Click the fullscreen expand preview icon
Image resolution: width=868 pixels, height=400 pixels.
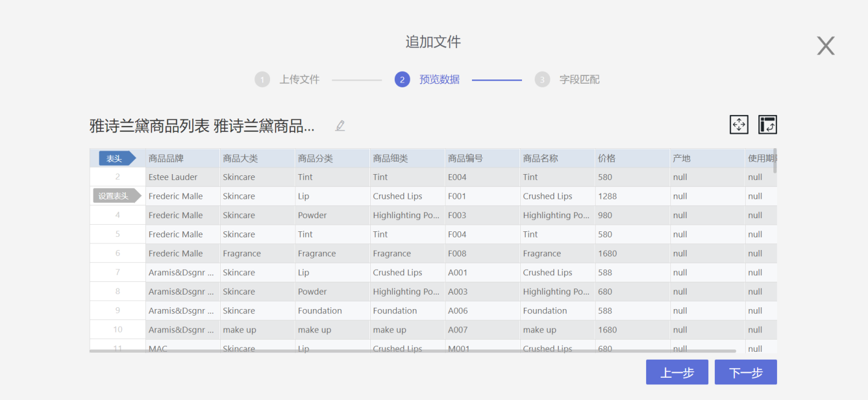[x=738, y=125]
